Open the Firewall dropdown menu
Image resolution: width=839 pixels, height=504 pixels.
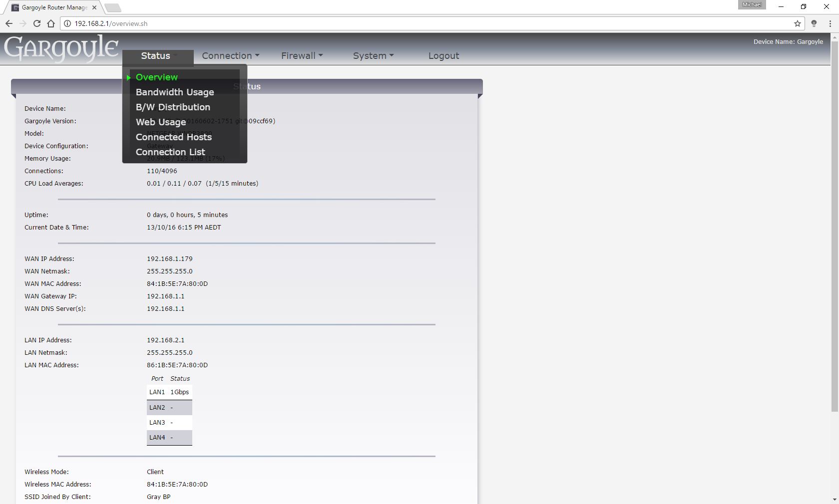pyautogui.click(x=301, y=55)
